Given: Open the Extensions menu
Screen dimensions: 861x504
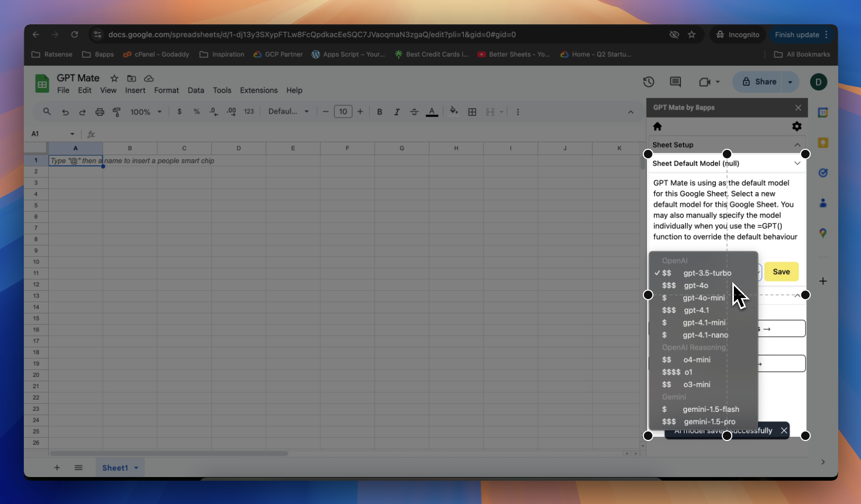Looking at the screenshot, I should [x=258, y=90].
